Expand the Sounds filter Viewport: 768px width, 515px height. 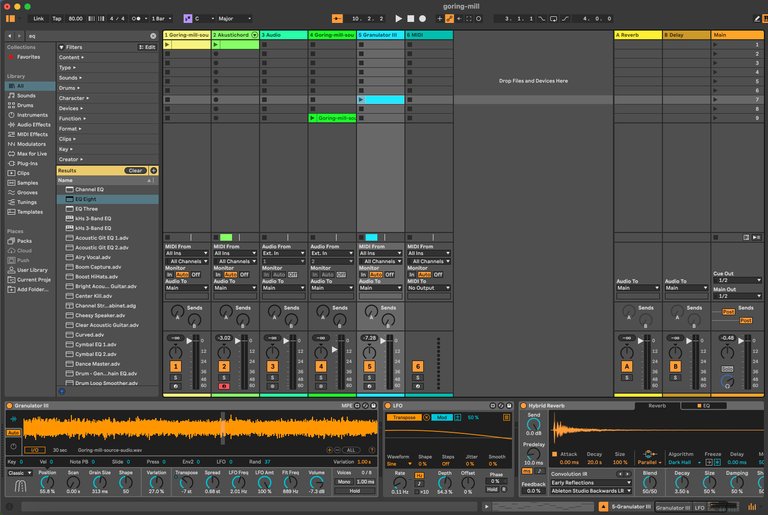[x=70, y=78]
